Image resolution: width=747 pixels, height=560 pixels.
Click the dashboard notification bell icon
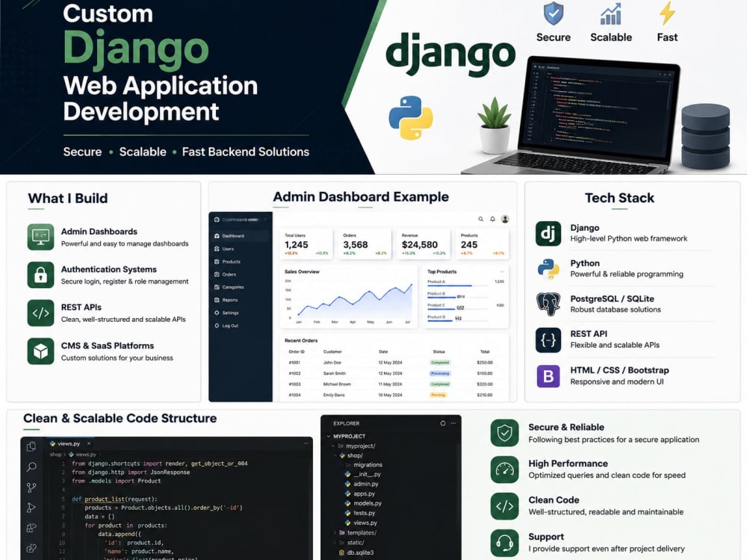pos(492,219)
